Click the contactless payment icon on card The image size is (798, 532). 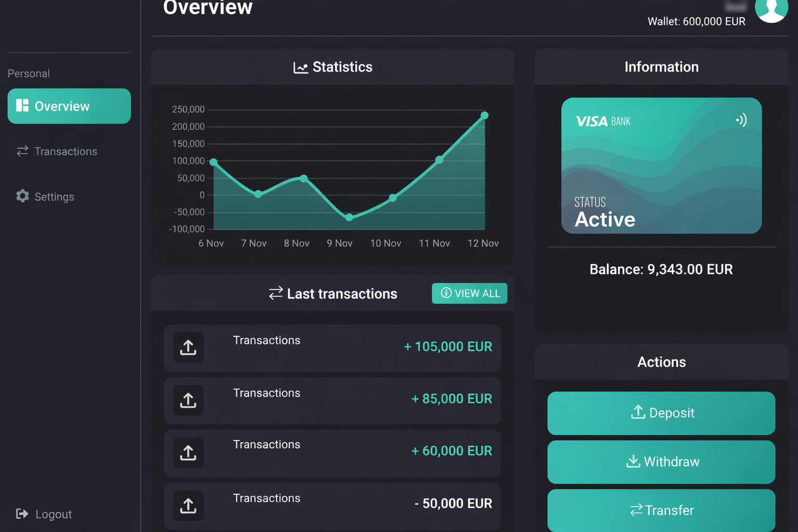741,120
